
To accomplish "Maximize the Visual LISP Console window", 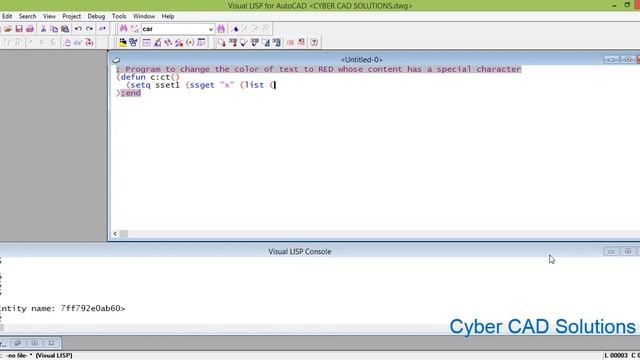I will tap(628, 251).
